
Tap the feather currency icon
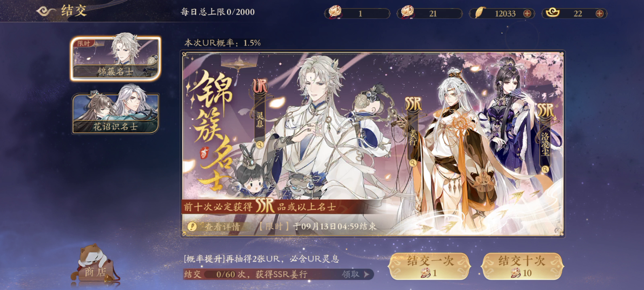(479, 13)
